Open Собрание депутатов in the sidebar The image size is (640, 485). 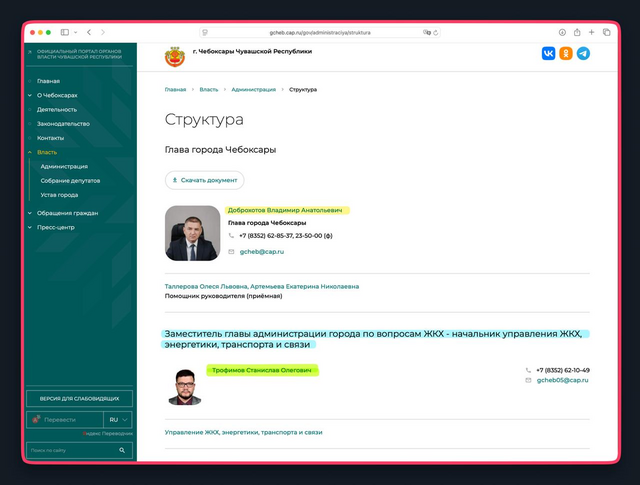(71, 181)
